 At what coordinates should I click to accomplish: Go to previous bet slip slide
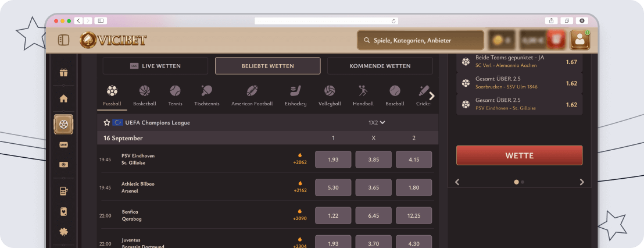click(457, 182)
